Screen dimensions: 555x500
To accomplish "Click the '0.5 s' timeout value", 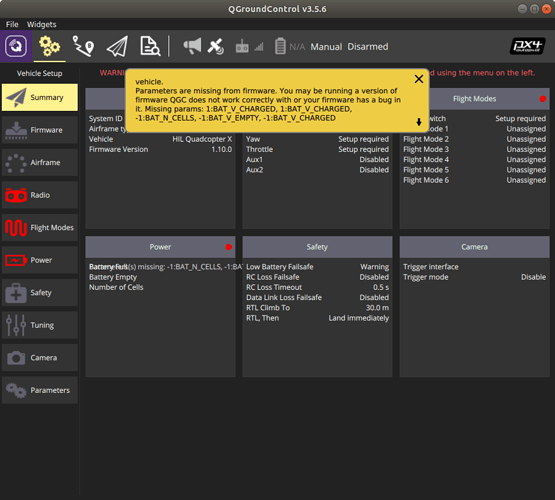I will pyautogui.click(x=381, y=287).
